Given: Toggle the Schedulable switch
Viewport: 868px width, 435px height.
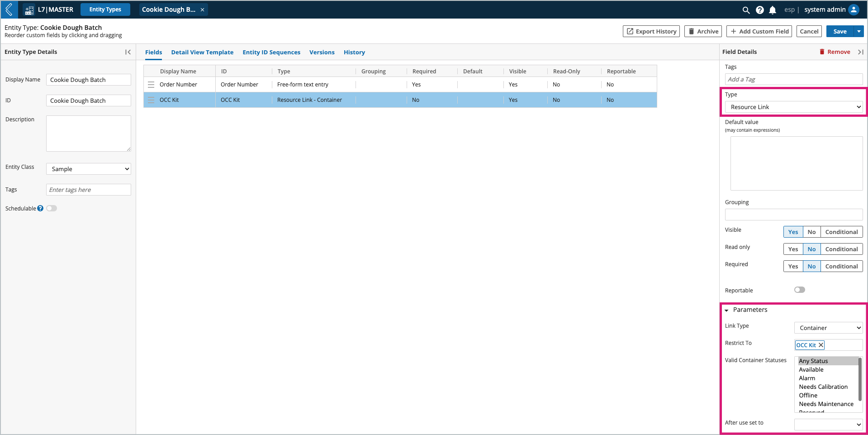Looking at the screenshot, I should pyautogui.click(x=52, y=208).
